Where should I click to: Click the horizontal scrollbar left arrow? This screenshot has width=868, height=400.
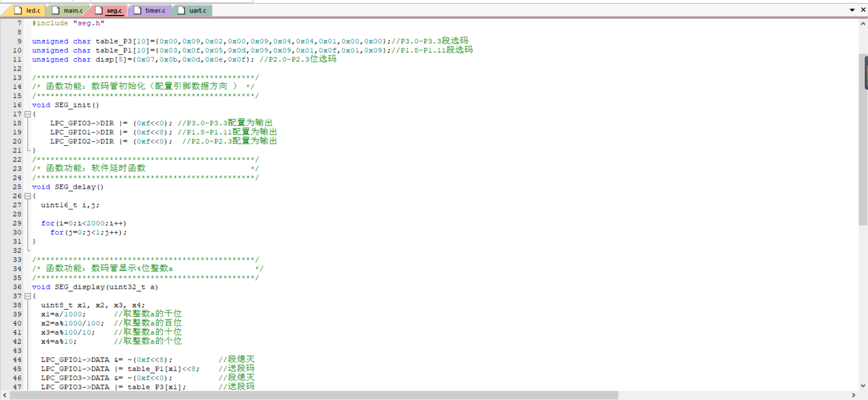[x=5, y=395]
